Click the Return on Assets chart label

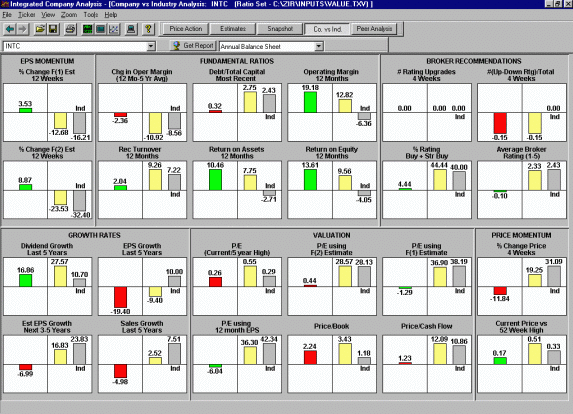[236, 152]
